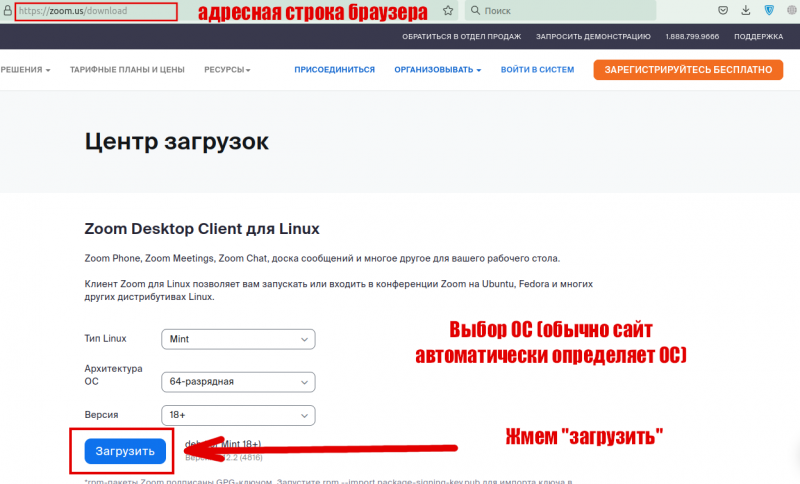Viewport: 800px width, 484px height.
Task: Open the ПОДДЕРЖКА link
Action: 758,37
